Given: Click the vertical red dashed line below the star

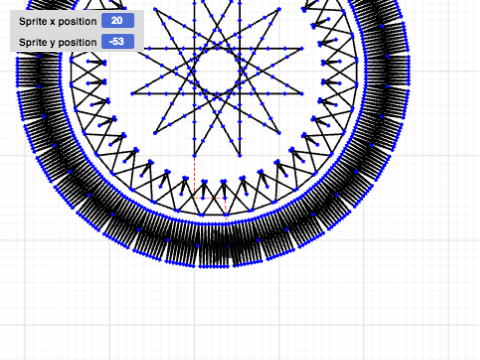Looking at the screenshot, I should [x=195, y=177].
